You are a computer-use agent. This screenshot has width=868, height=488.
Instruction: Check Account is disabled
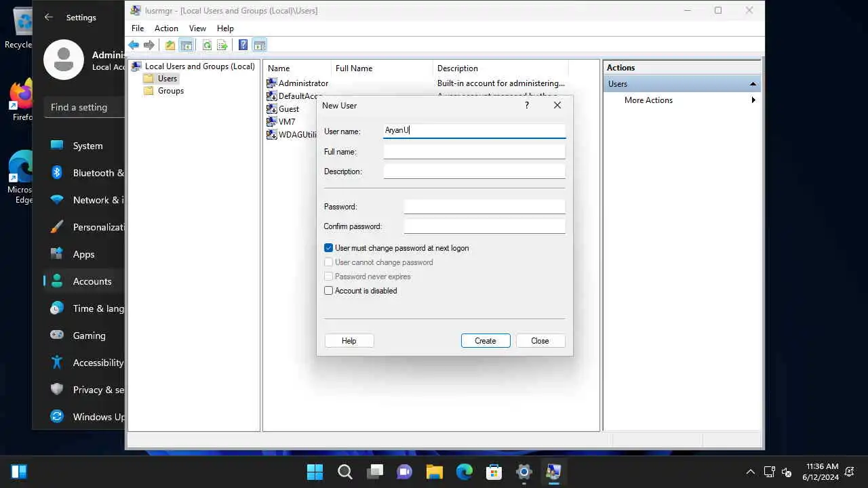[328, 291]
